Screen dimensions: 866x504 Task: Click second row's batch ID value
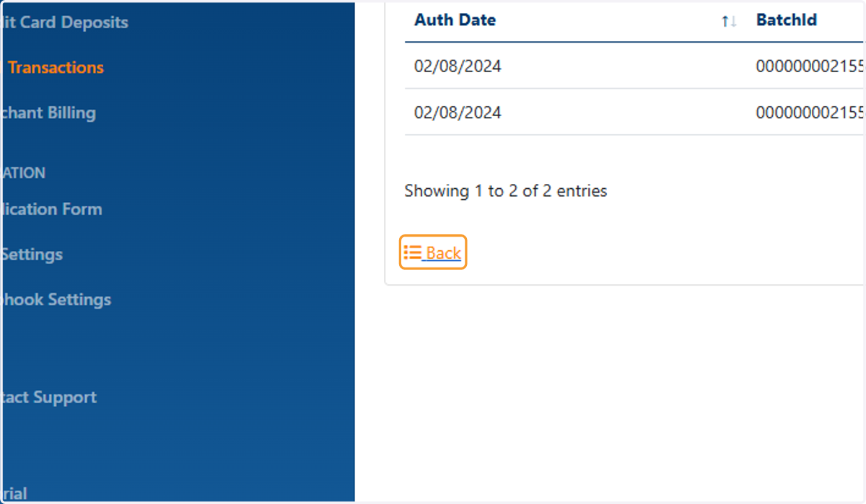point(810,112)
